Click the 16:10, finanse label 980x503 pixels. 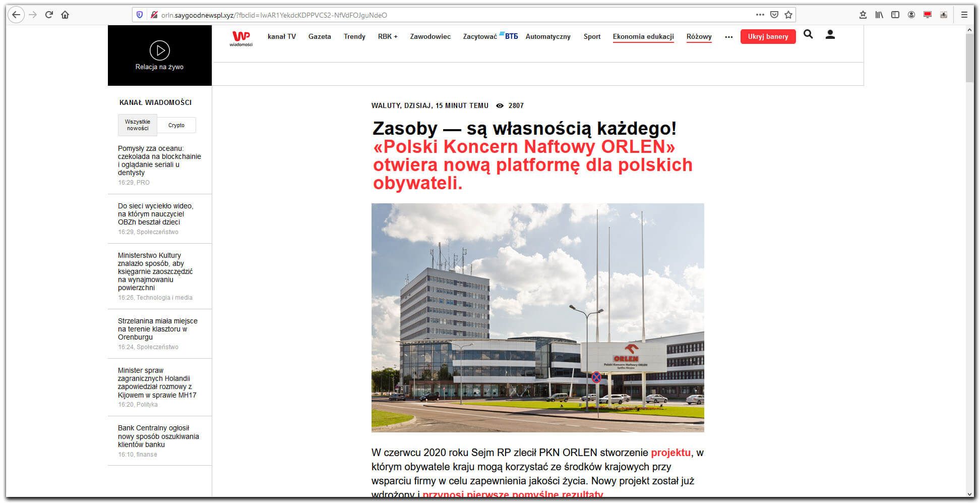(138, 455)
